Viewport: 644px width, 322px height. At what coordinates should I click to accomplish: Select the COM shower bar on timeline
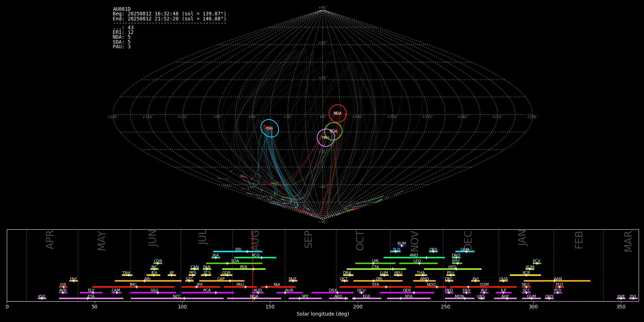click(x=483, y=287)
